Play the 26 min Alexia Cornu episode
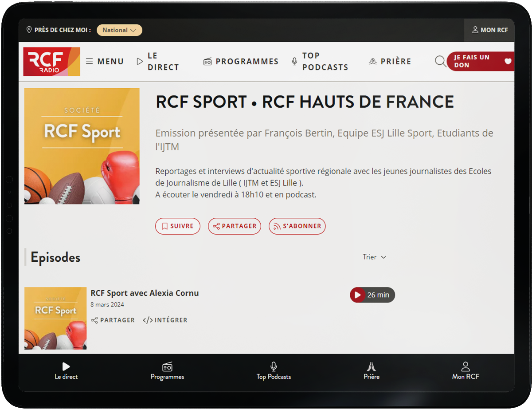This screenshot has height=409, width=532. (x=372, y=295)
